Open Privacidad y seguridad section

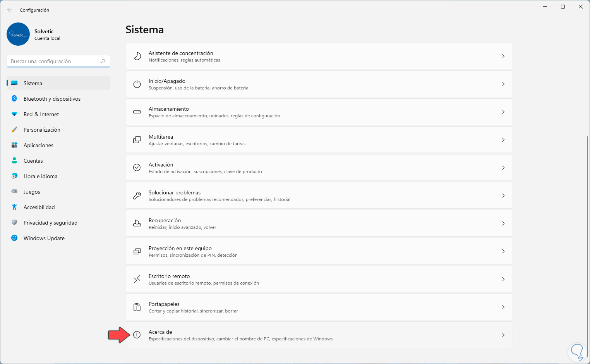click(50, 223)
